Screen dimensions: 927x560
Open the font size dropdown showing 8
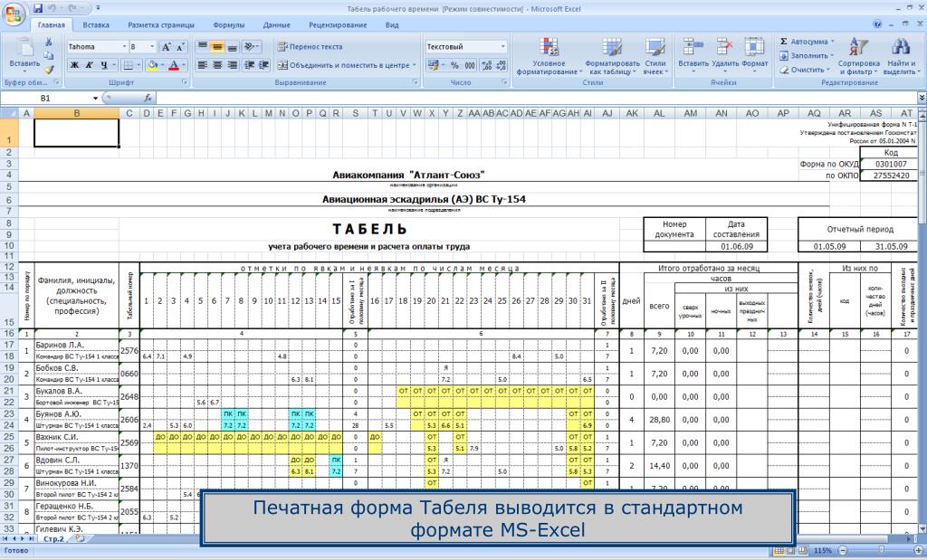click(x=152, y=47)
